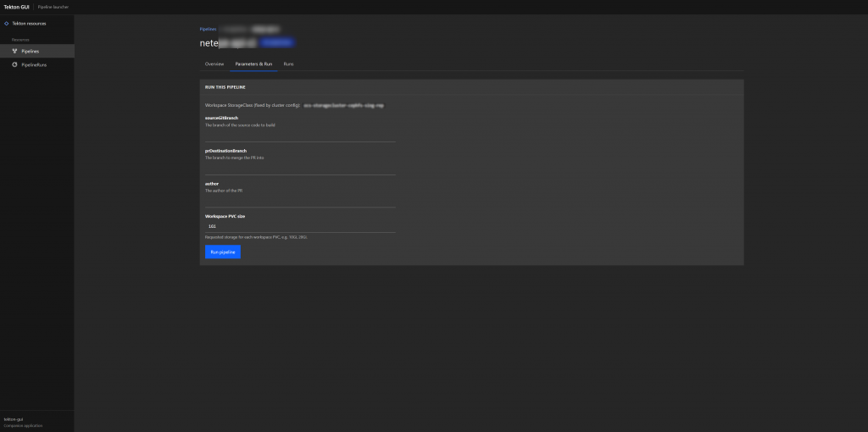Image resolution: width=868 pixels, height=432 pixels.
Task: Click the Workspace PVC size field
Action: click(x=300, y=226)
